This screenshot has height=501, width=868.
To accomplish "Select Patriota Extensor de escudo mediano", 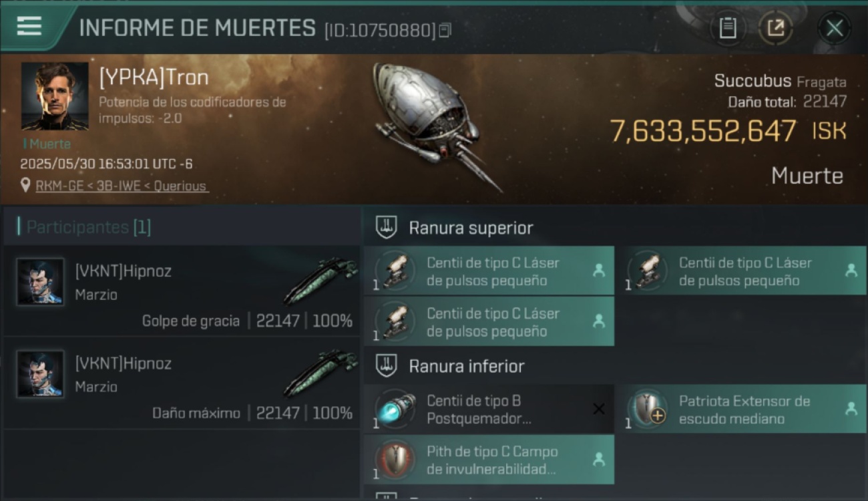I will [x=742, y=409].
